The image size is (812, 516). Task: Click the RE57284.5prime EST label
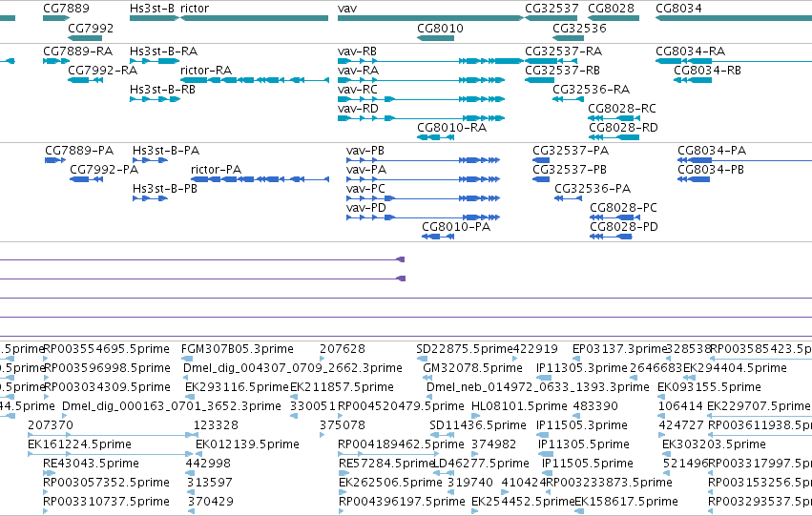[385, 464]
